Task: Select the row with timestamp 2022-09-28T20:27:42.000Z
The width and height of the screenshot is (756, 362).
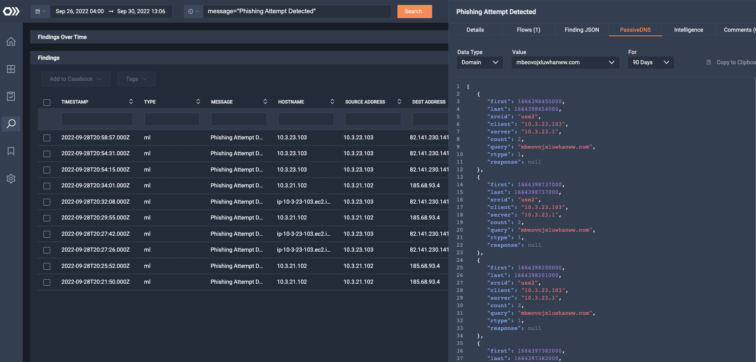Action: (x=47, y=234)
